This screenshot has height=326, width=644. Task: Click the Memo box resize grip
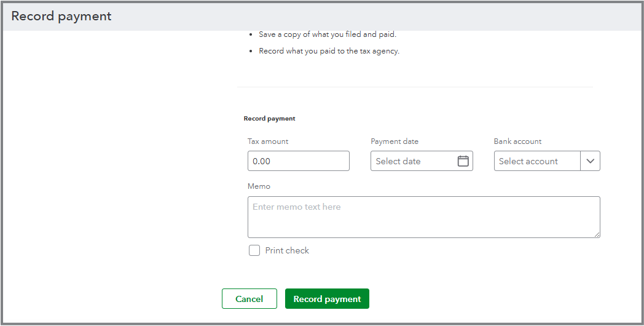[597, 234]
